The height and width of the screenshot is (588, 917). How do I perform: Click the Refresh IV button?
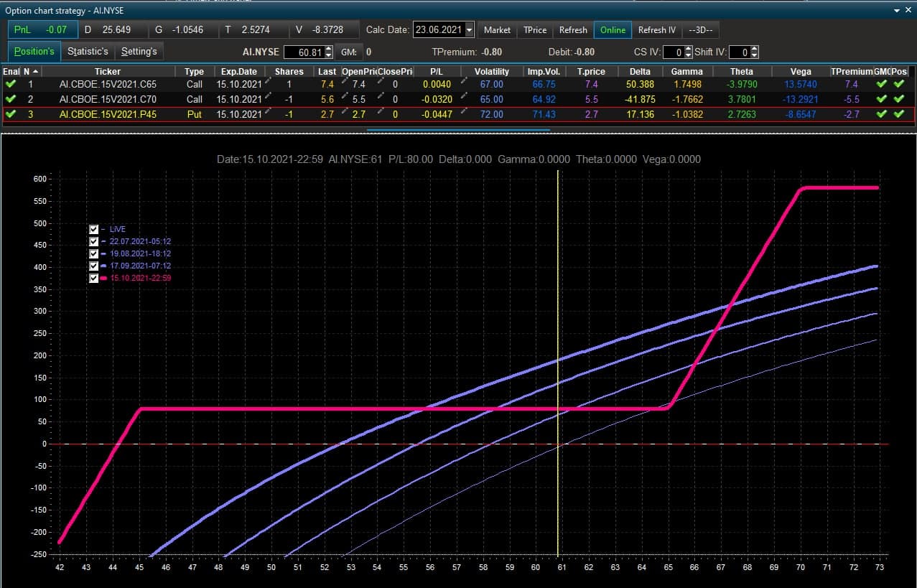[657, 30]
